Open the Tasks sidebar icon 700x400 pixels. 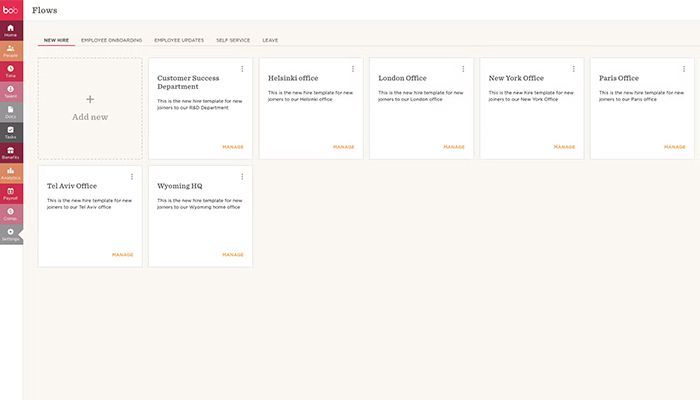[x=10, y=132]
